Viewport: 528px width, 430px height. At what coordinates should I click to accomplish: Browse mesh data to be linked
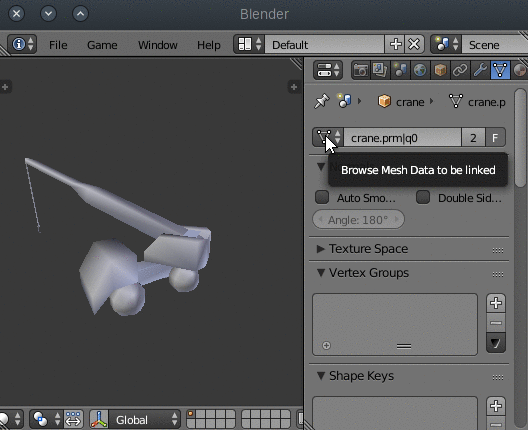click(x=328, y=137)
